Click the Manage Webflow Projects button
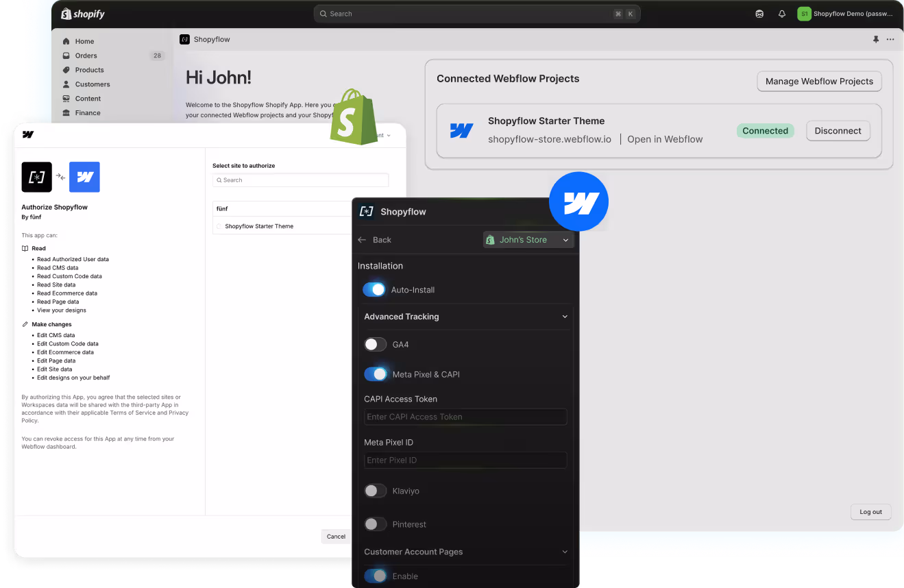The image size is (904, 588). 819,81
